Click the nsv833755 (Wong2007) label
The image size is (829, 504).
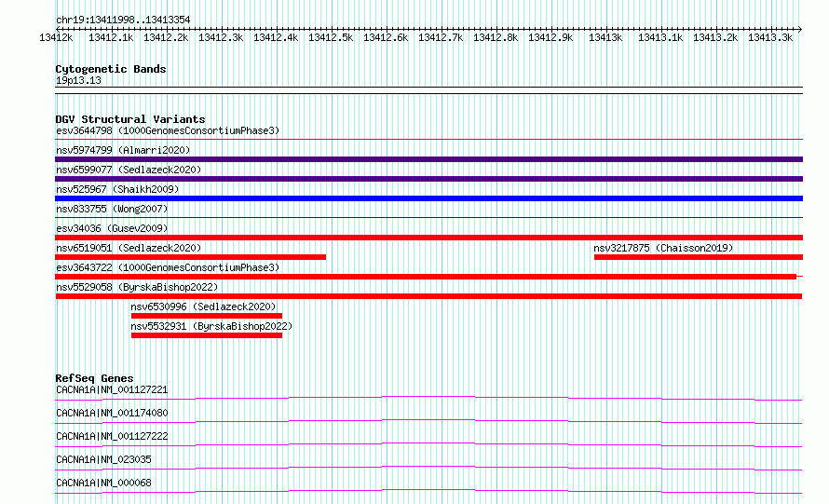(112, 209)
